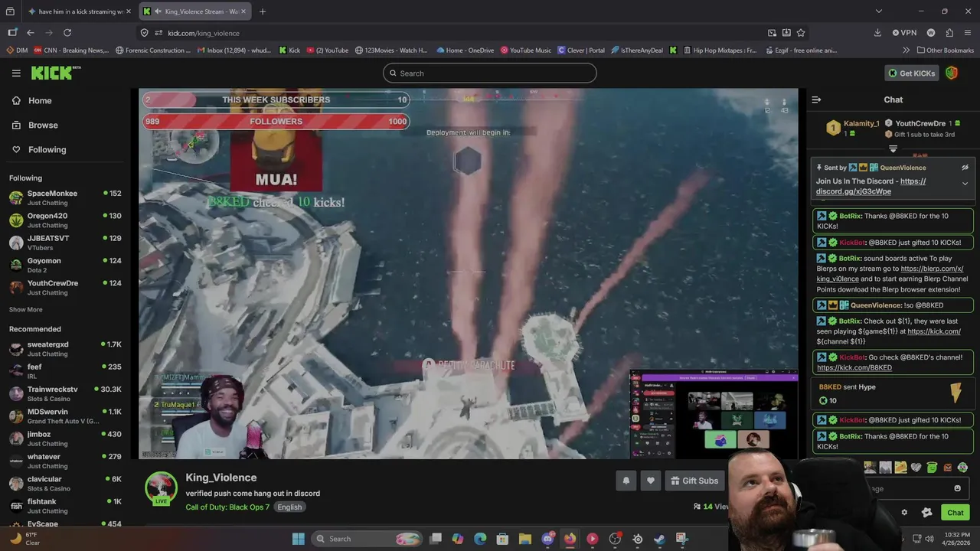This screenshot has height=551, width=980.
Task: Toggle stream notifications bell button
Action: (626, 481)
